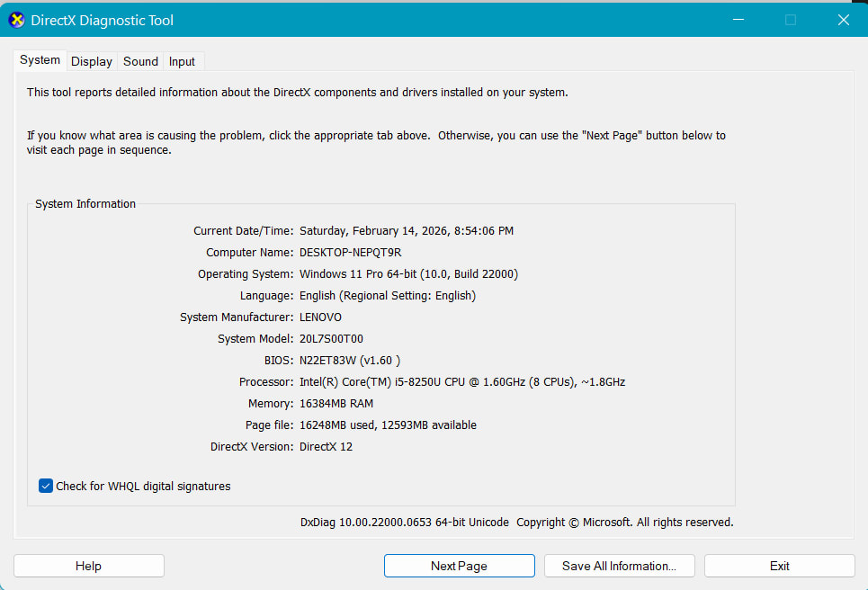Open the Input tab

(182, 61)
